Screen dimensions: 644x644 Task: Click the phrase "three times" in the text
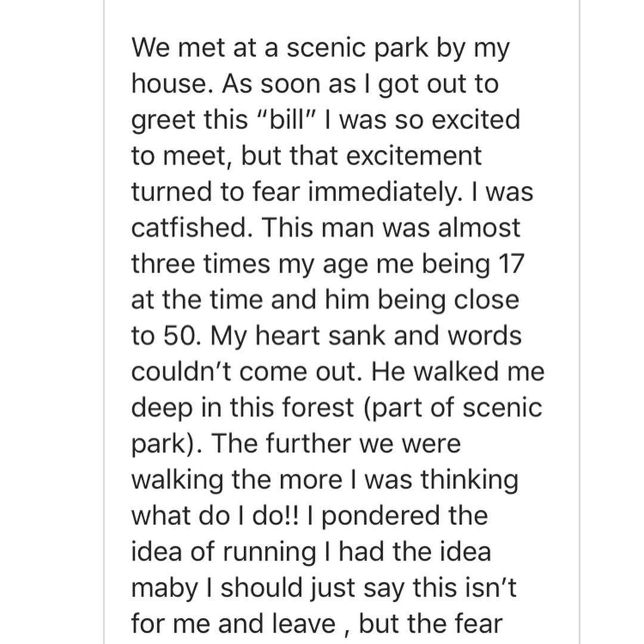[x=202, y=264]
